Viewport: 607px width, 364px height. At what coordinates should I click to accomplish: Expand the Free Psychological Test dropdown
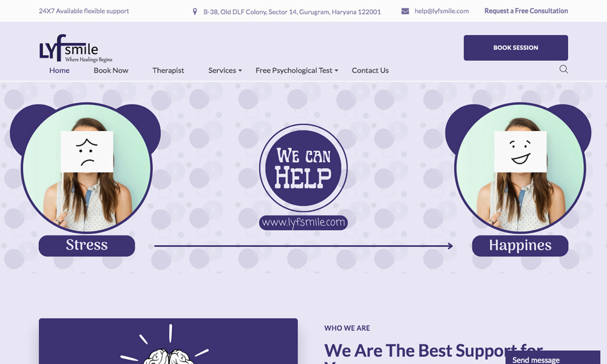[x=297, y=70]
